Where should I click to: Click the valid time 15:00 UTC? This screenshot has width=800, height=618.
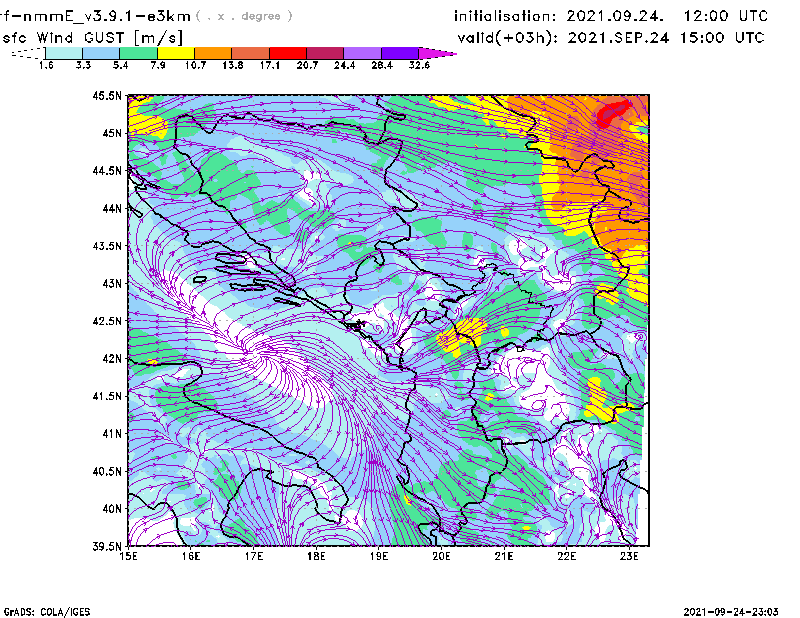(722, 38)
